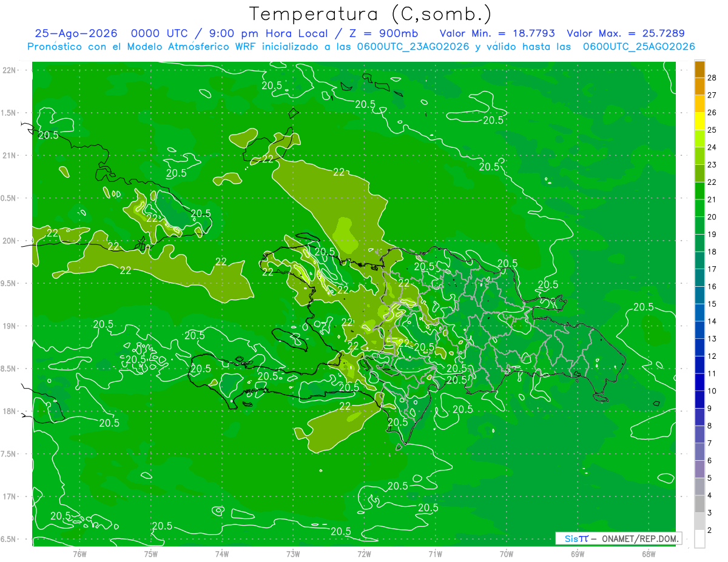Click the "20N" latitude axis label
728x562 pixels.
[9, 241]
